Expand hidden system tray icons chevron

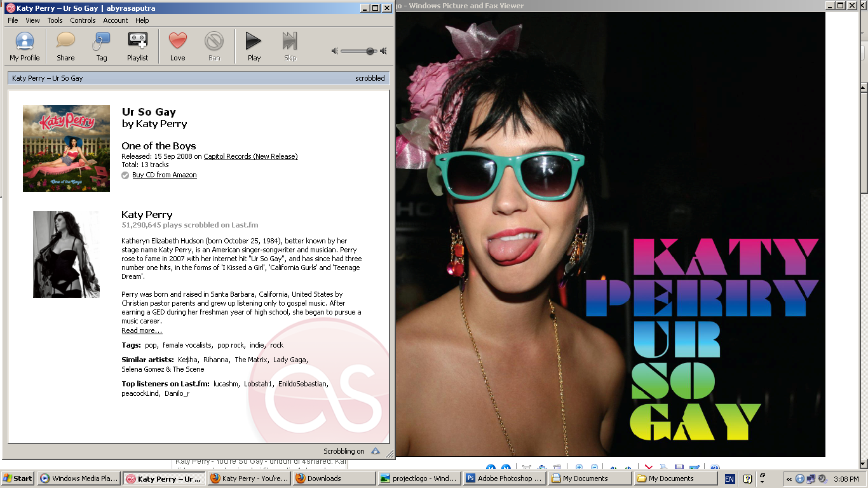tap(789, 479)
